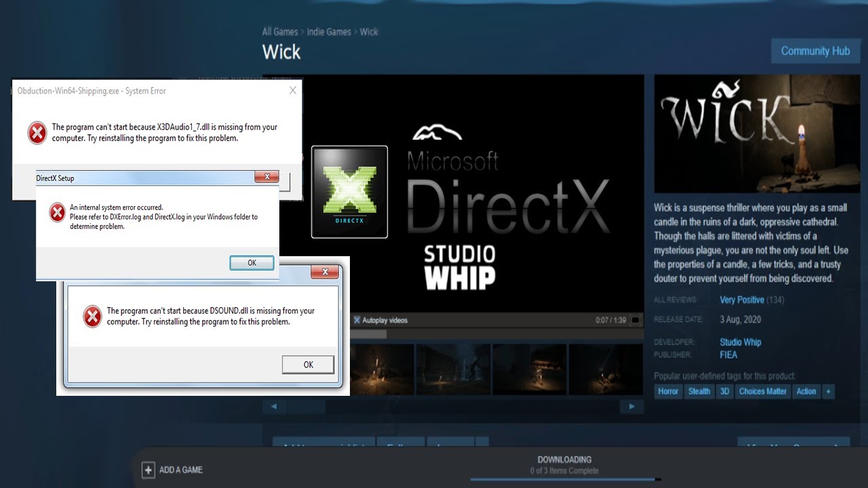Screen dimensions: 868x488
Task: Click the '0 of 3 Items Complete' text
Action: pos(564,470)
